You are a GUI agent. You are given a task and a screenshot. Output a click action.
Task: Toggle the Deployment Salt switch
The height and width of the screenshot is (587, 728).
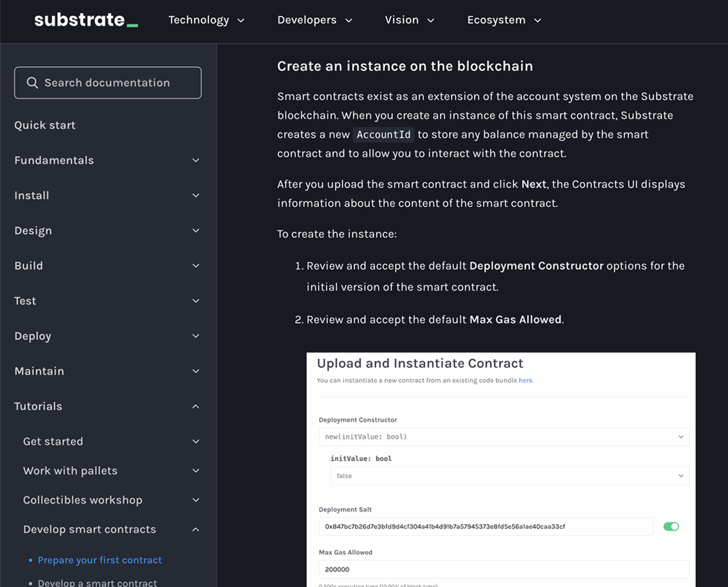[x=671, y=526]
